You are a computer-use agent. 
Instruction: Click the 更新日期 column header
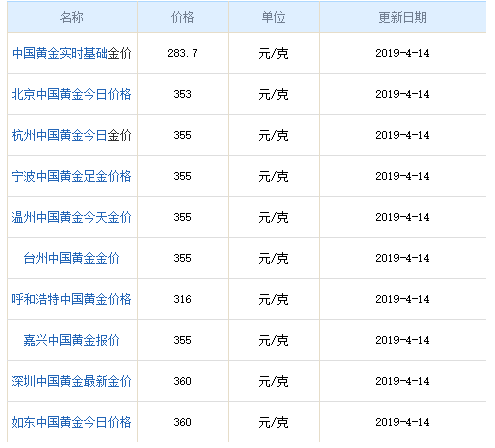coord(402,17)
